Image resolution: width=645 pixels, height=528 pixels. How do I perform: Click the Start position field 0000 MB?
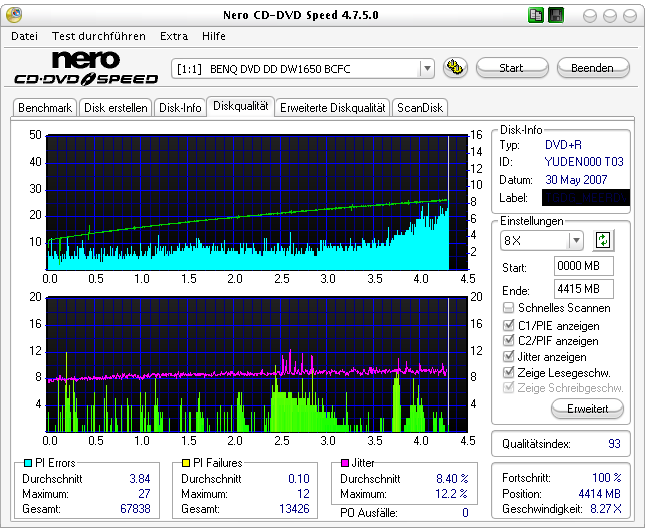click(584, 266)
